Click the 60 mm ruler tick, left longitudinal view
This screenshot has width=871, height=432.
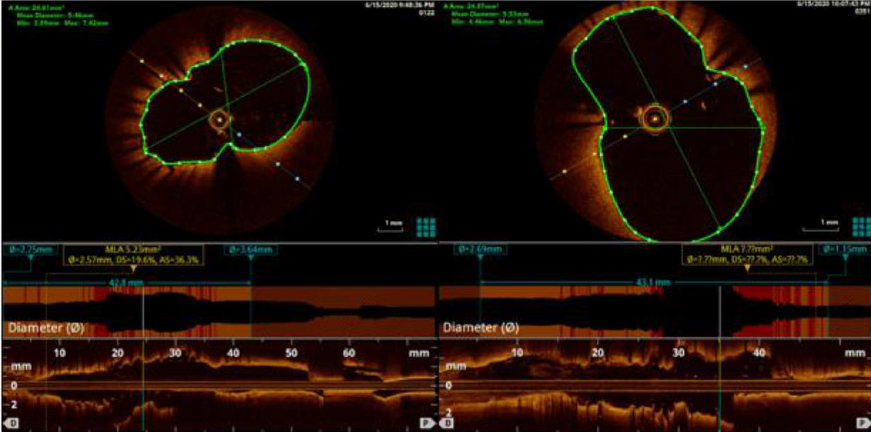click(349, 353)
